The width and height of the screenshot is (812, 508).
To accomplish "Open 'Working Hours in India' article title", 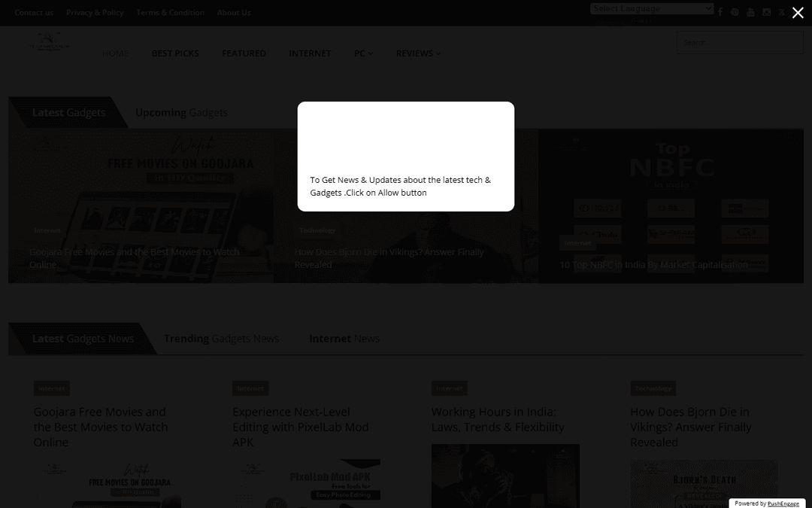I will tap(498, 419).
